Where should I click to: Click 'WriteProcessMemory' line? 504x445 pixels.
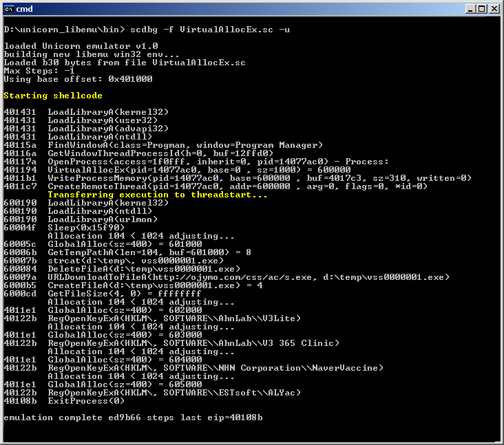238,178
